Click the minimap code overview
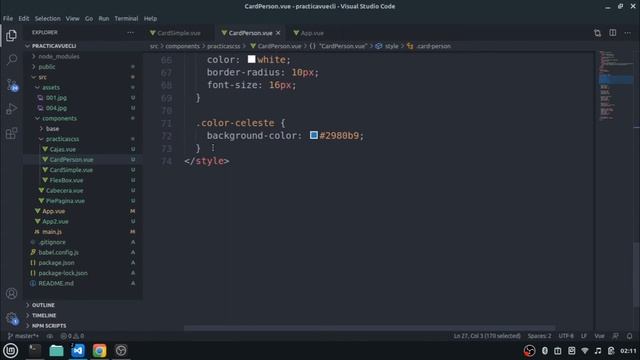 pos(616,86)
